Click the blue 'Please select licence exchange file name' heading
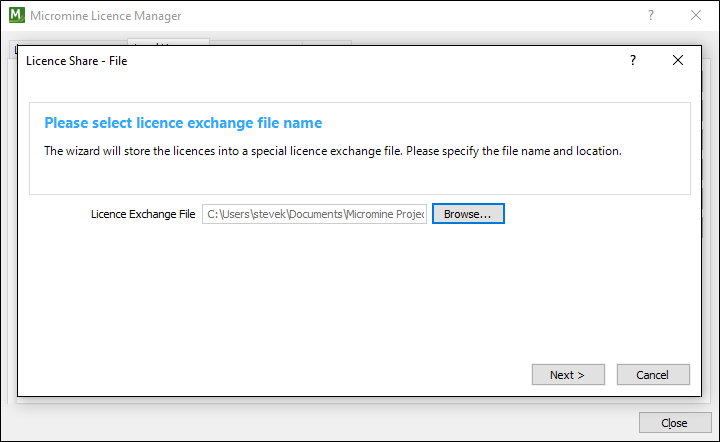720x442 pixels. coord(183,123)
